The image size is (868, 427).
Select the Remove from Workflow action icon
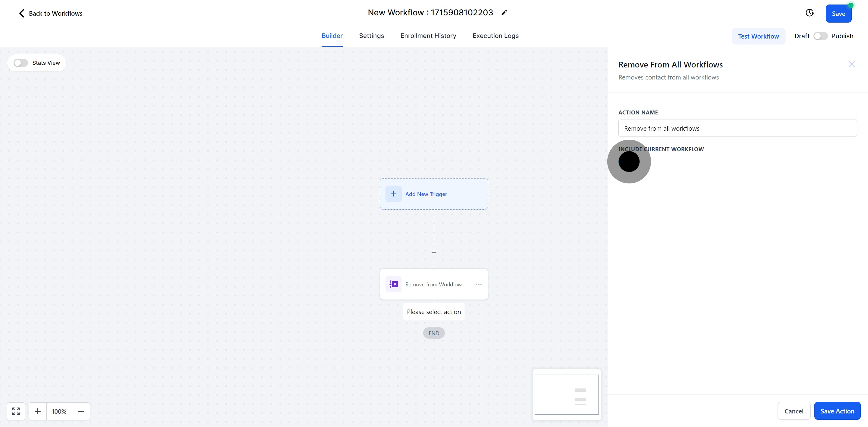point(393,284)
